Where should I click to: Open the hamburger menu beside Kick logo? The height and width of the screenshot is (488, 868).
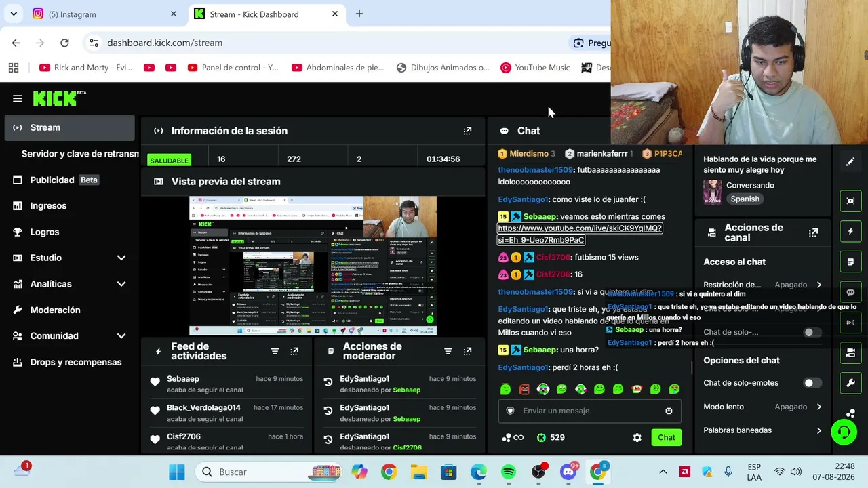pos(18,98)
